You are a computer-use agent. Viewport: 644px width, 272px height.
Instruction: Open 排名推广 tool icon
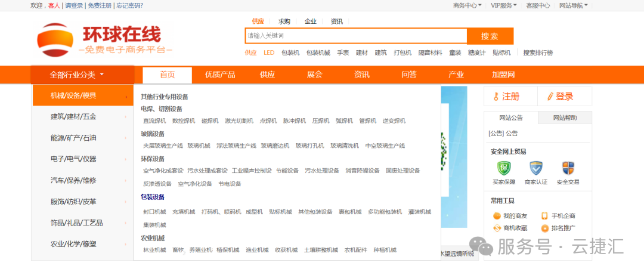pos(544,228)
